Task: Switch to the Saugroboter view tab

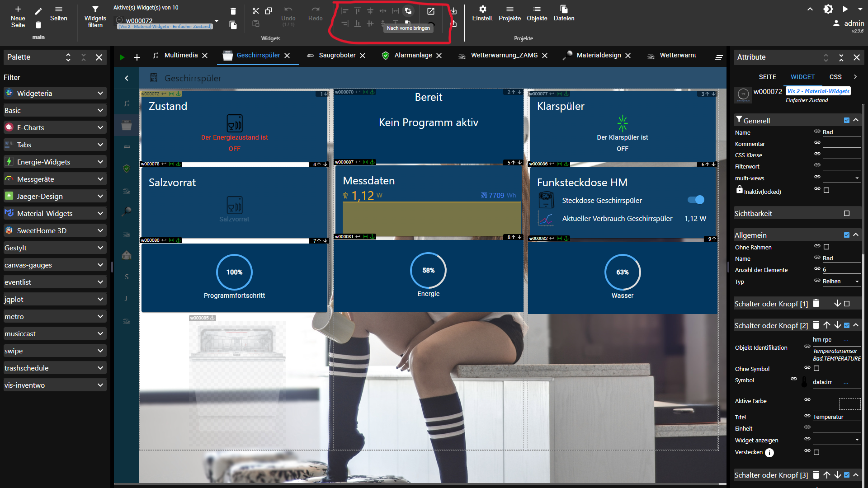Action: click(x=337, y=55)
